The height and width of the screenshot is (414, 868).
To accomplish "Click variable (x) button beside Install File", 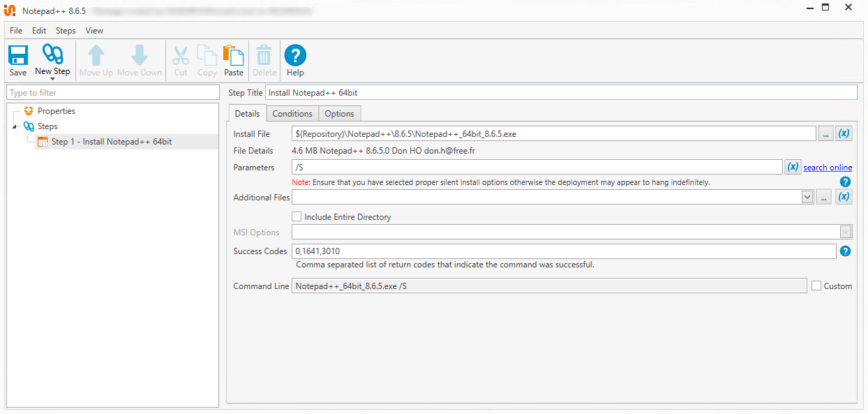I will 844,134.
